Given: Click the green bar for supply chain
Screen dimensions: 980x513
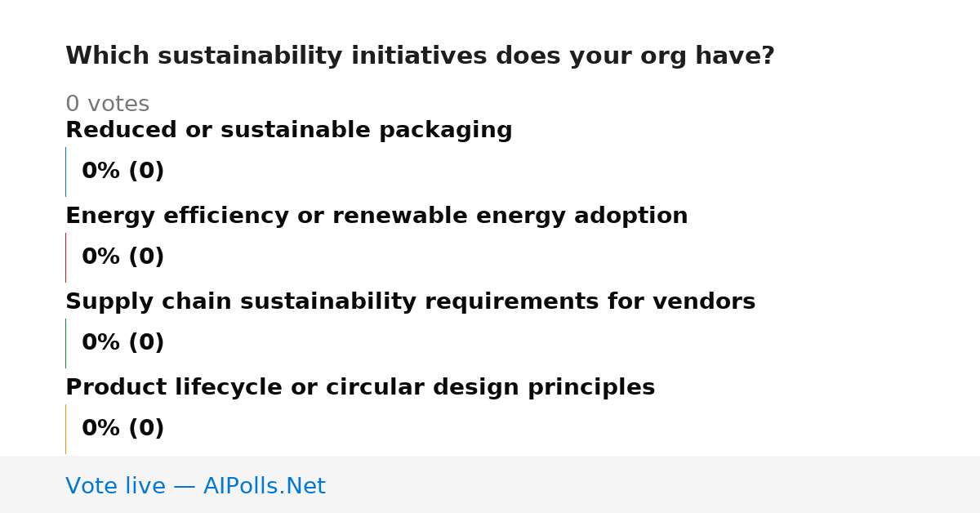Looking at the screenshot, I should (65, 343).
